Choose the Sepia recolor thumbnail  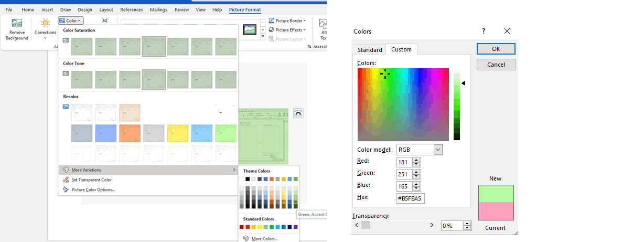130,113
